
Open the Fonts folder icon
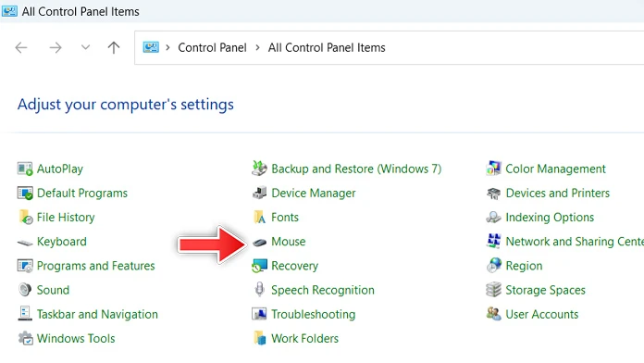point(260,217)
